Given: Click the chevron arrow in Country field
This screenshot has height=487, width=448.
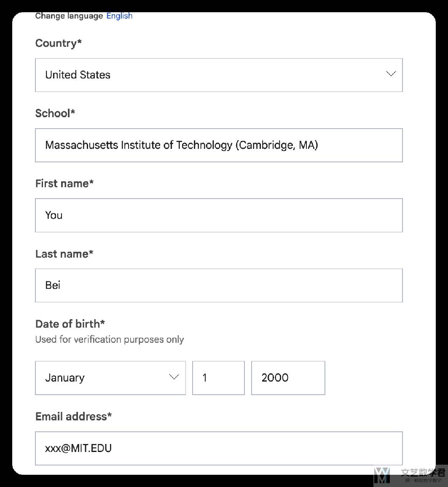Looking at the screenshot, I should [391, 74].
